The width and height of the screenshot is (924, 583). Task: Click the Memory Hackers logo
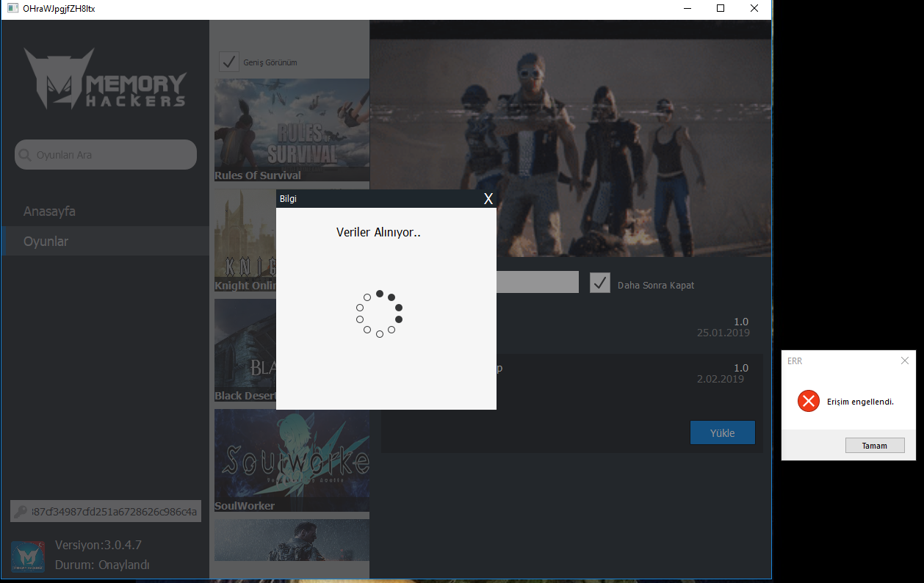click(105, 79)
